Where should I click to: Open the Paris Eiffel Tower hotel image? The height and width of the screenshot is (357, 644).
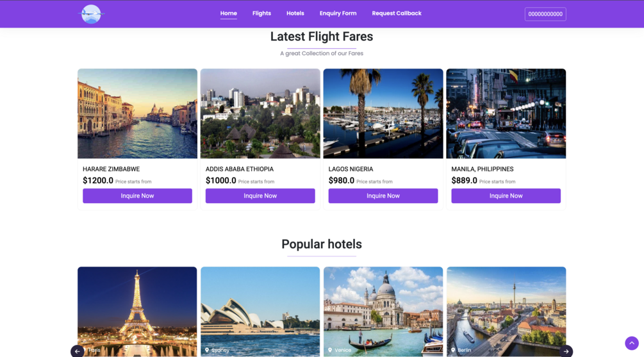137,311
